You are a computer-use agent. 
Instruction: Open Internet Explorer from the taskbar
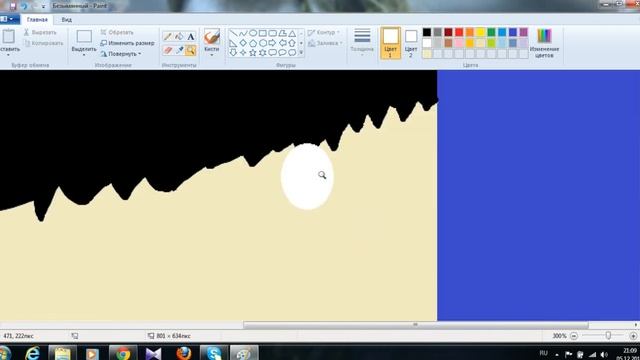click(x=33, y=353)
